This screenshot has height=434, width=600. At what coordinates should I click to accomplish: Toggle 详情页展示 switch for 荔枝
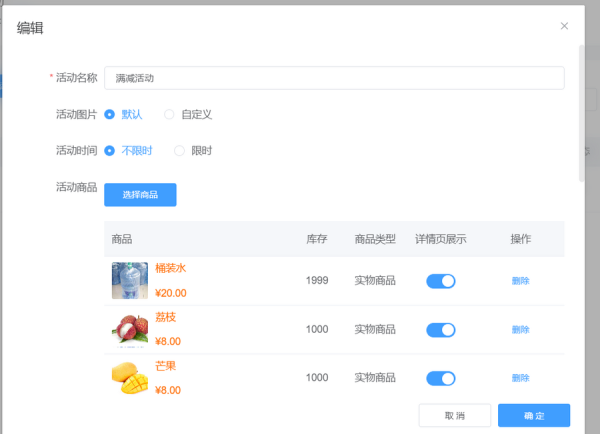[x=441, y=330]
